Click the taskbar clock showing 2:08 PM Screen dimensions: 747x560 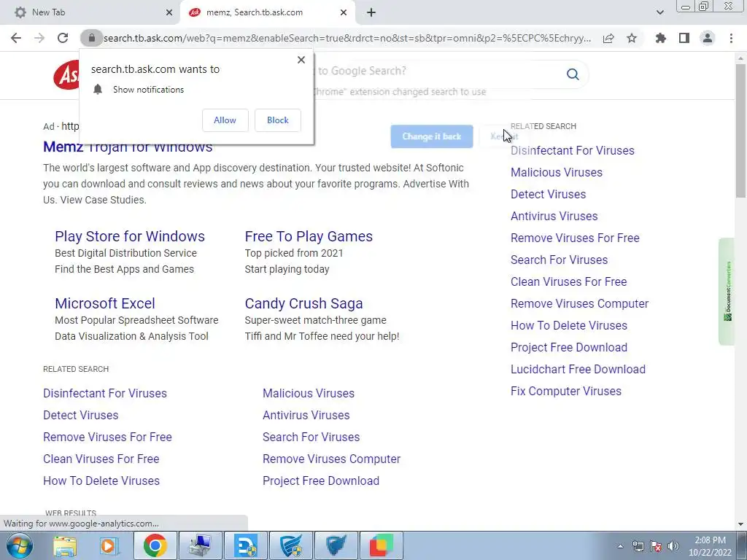pos(710,546)
